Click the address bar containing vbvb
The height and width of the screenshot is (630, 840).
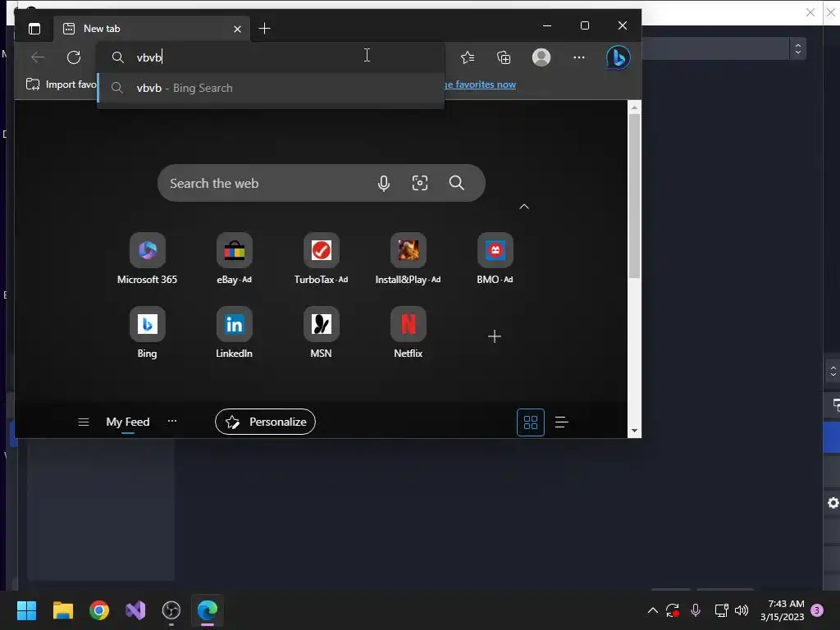(271, 57)
